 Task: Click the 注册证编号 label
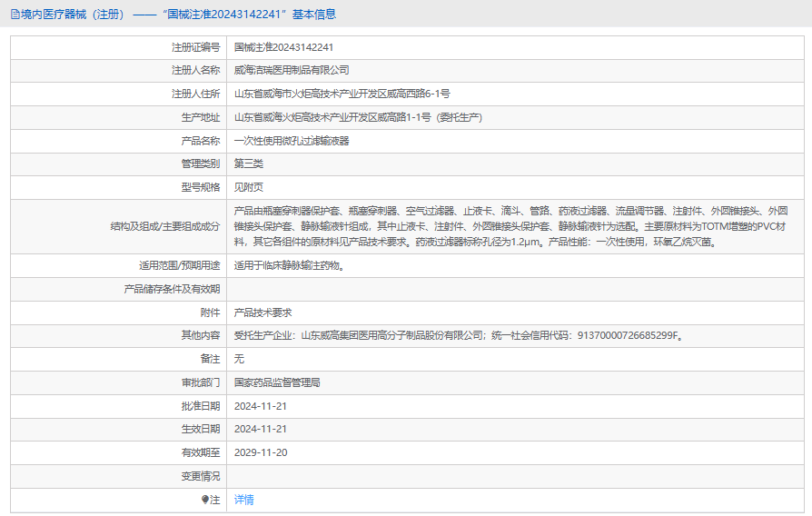coord(196,47)
